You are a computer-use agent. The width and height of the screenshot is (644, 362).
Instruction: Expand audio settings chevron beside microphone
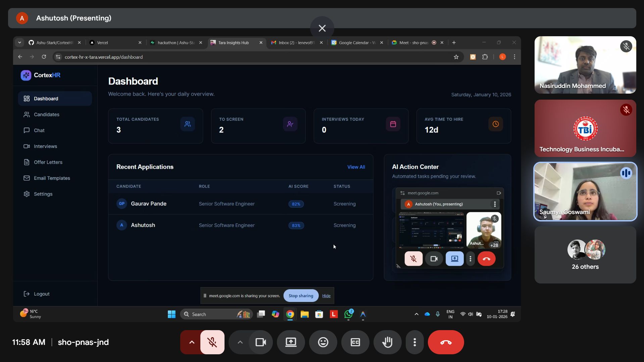pos(191,342)
